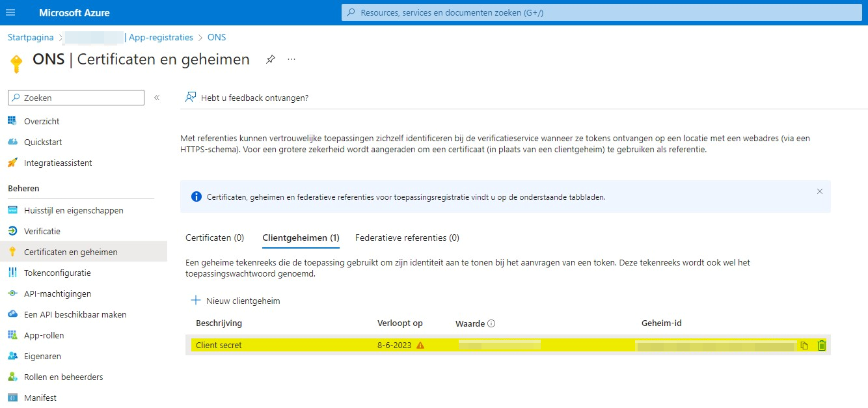
Task: Click the Verloopt op column header
Action: tap(400, 323)
